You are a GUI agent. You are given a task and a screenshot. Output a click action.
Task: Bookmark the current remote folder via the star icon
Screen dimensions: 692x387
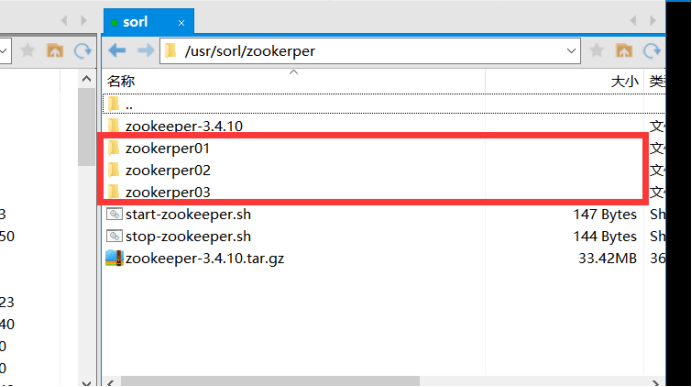pyautogui.click(x=596, y=51)
